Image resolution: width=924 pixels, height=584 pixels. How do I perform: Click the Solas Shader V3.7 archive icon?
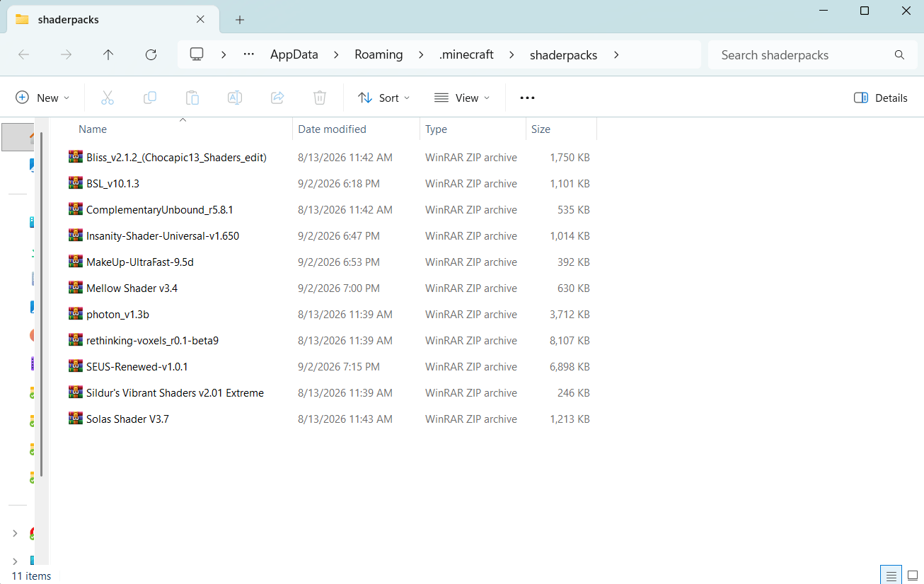76,419
